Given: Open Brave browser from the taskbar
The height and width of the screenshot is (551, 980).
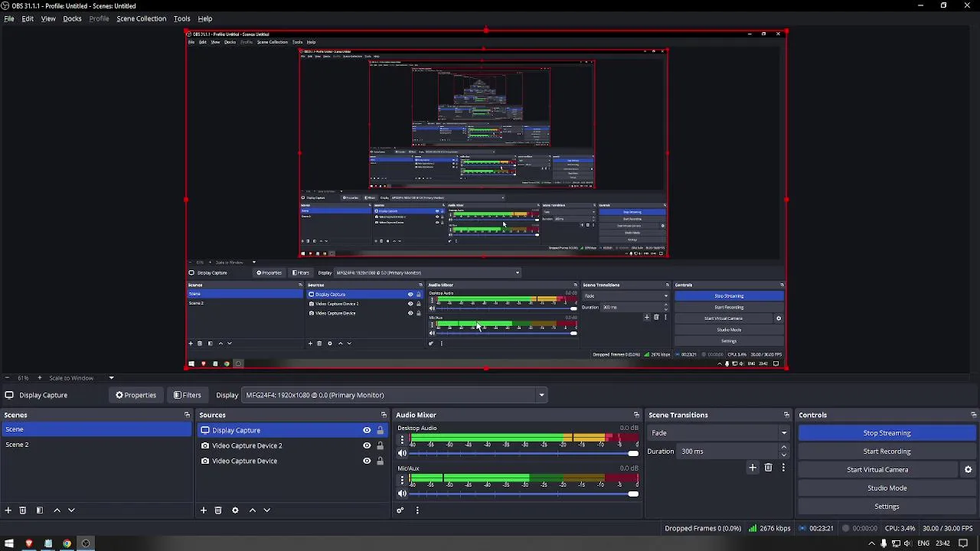Looking at the screenshot, I should [x=29, y=543].
